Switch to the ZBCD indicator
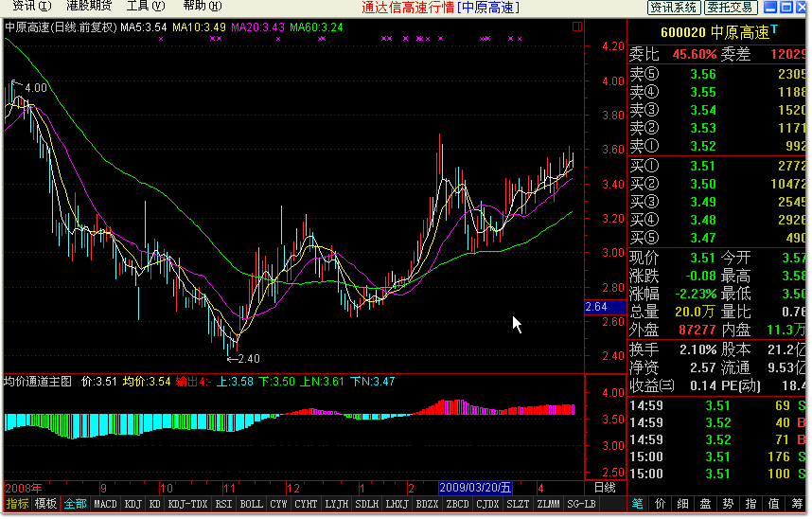Viewport: 812px width, 519px height. (x=458, y=504)
